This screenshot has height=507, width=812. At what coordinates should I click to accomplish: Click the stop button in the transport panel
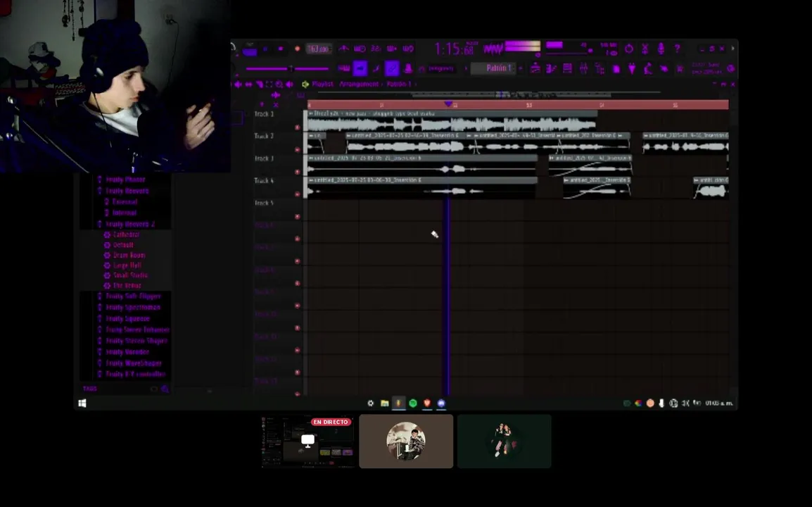[281, 49]
